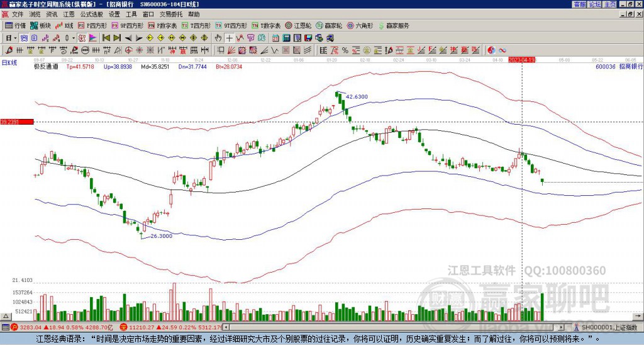Image resolution: width=644 pixels, height=345 pixels.
Task: Switch to the K线 candlestick chart
Action: point(64,25)
